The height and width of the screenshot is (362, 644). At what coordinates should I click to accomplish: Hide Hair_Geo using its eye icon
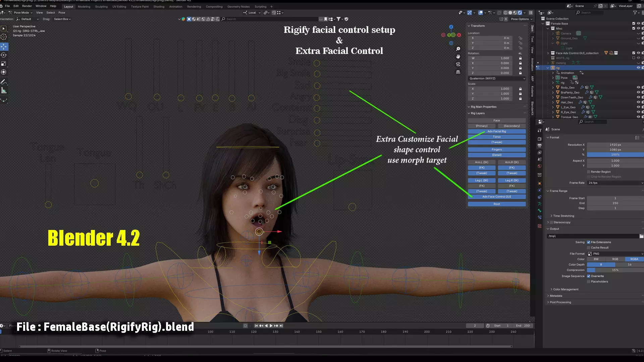pyautogui.click(x=638, y=102)
